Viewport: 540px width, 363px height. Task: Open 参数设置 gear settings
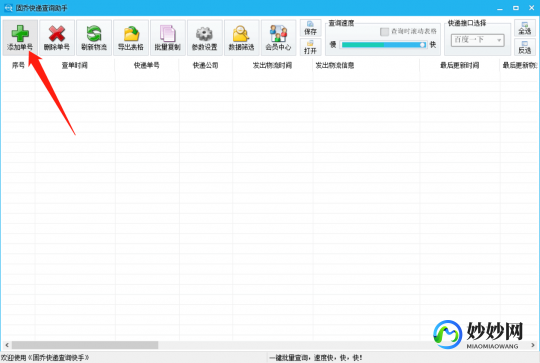tap(205, 38)
